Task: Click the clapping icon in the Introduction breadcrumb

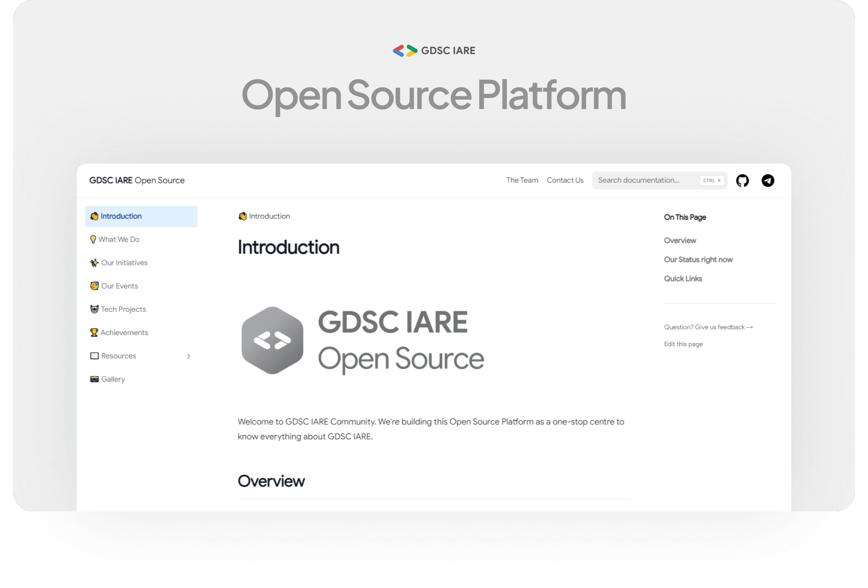Action: point(242,216)
